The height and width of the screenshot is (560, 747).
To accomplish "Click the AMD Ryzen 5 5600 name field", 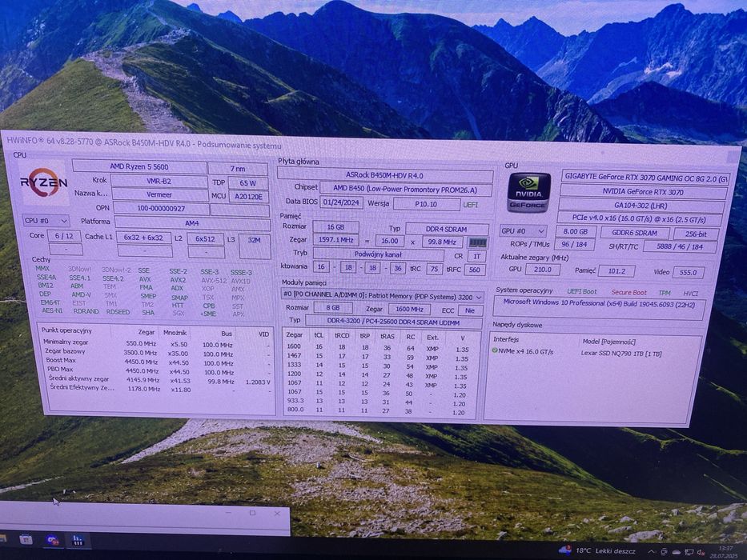I will coord(139,166).
